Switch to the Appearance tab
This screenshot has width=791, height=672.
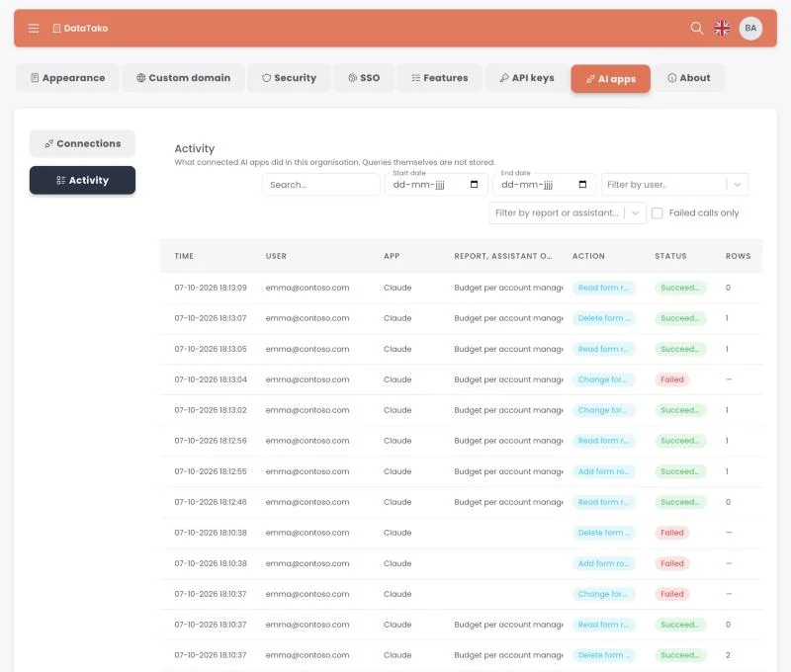tap(67, 78)
